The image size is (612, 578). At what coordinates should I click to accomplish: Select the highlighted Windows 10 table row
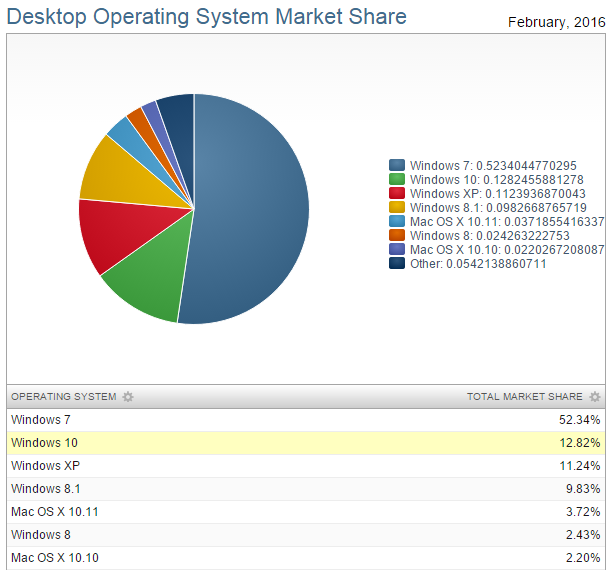click(x=306, y=443)
